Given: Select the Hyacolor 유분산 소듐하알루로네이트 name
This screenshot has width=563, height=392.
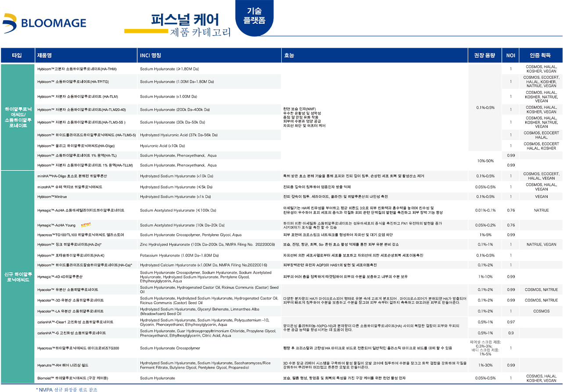Looking at the screenshot, I should (x=68, y=289).
